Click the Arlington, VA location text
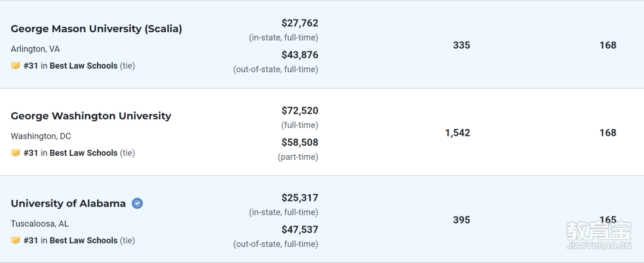The image size is (644, 263). pos(35,49)
